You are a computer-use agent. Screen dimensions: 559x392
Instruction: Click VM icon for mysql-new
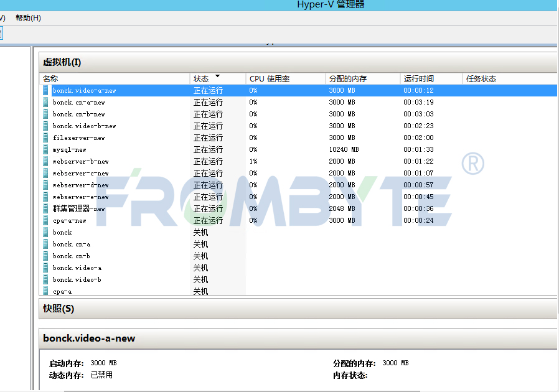click(45, 150)
